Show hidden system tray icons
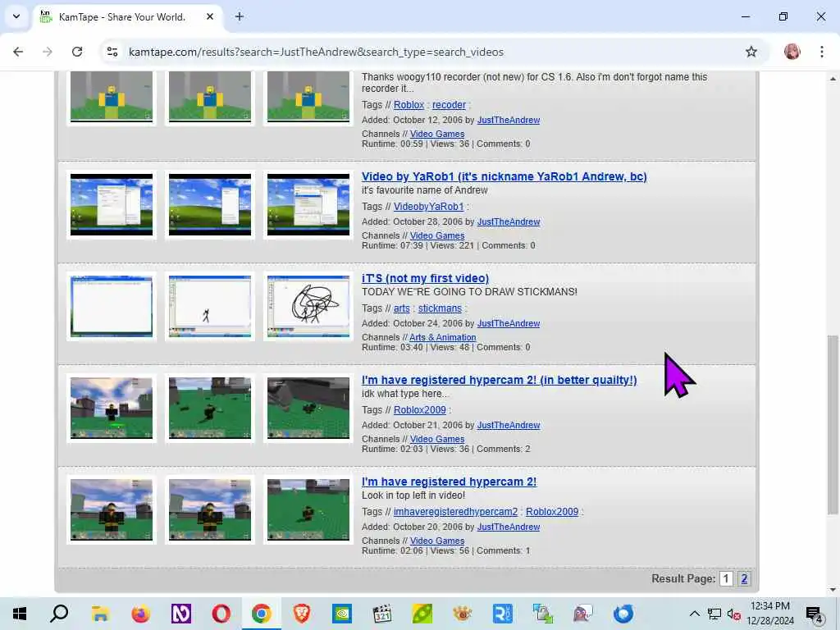The width and height of the screenshot is (840, 630). [x=694, y=614]
